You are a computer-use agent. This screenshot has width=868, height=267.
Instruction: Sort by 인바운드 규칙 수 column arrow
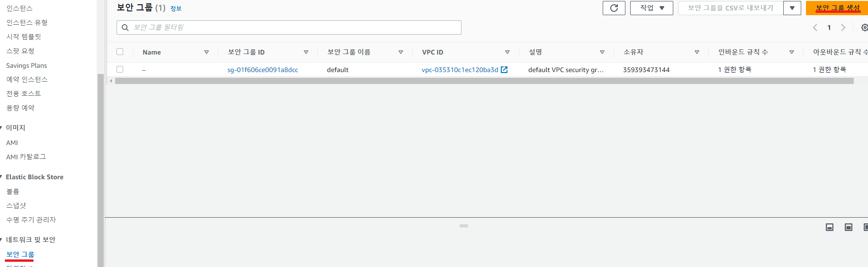pos(792,52)
